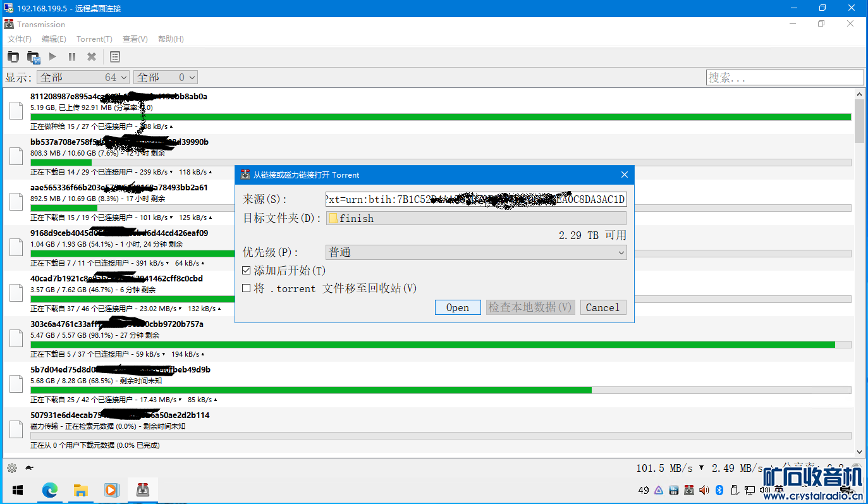The image size is (868, 504).
Task: Select the file icon of torrent 5b7d04ed75d8d0
Action: (x=17, y=384)
